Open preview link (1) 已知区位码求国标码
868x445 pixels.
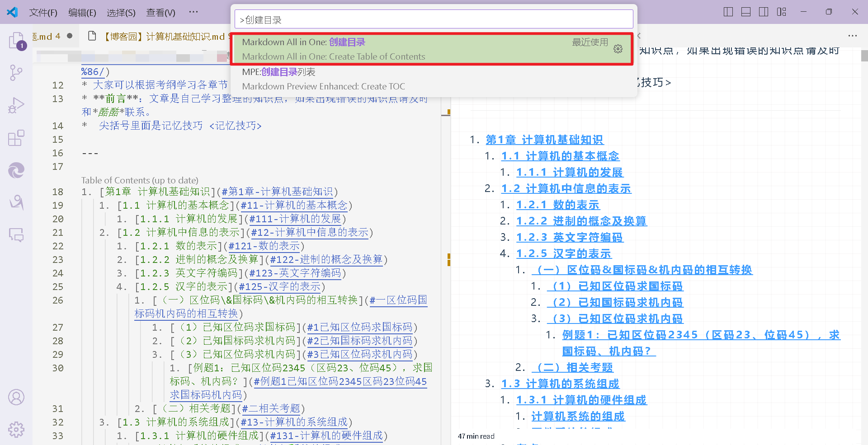point(615,286)
